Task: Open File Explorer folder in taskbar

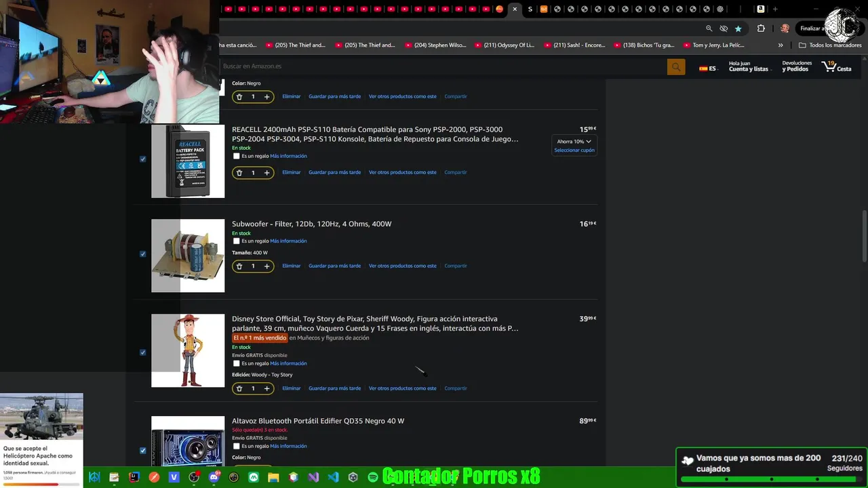Action: pyautogui.click(x=273, y=477)
